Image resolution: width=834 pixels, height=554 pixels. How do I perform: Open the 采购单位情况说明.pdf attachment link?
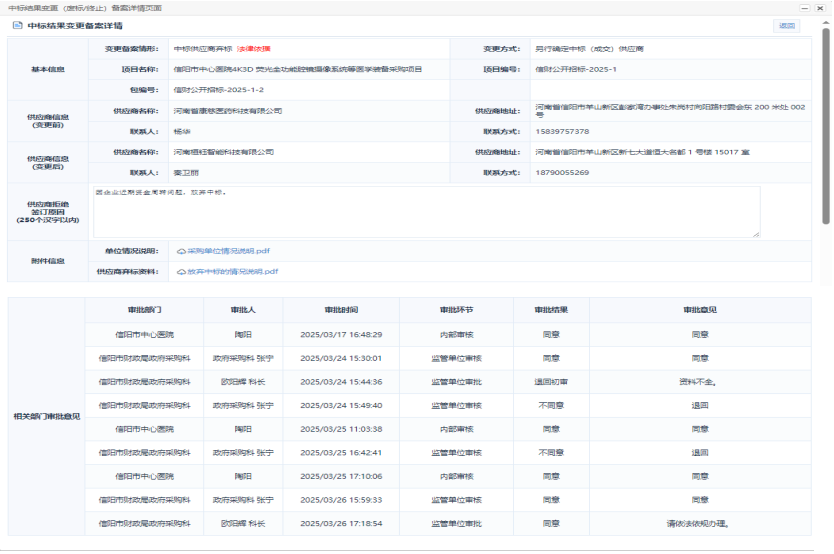[228, 251]
